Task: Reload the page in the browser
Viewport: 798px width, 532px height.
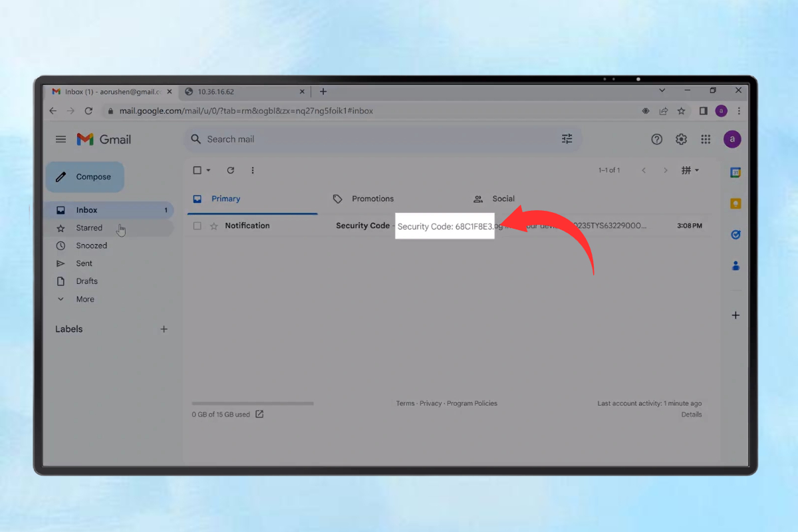Action: pyautogui.click(x=89, y=111)
